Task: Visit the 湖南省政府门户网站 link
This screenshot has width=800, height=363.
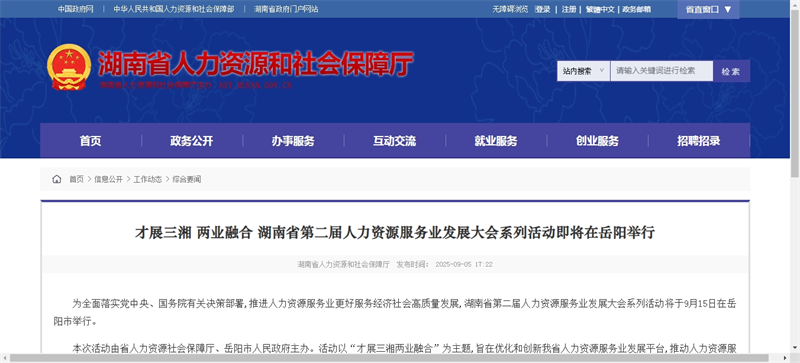Action: [286, 9]
